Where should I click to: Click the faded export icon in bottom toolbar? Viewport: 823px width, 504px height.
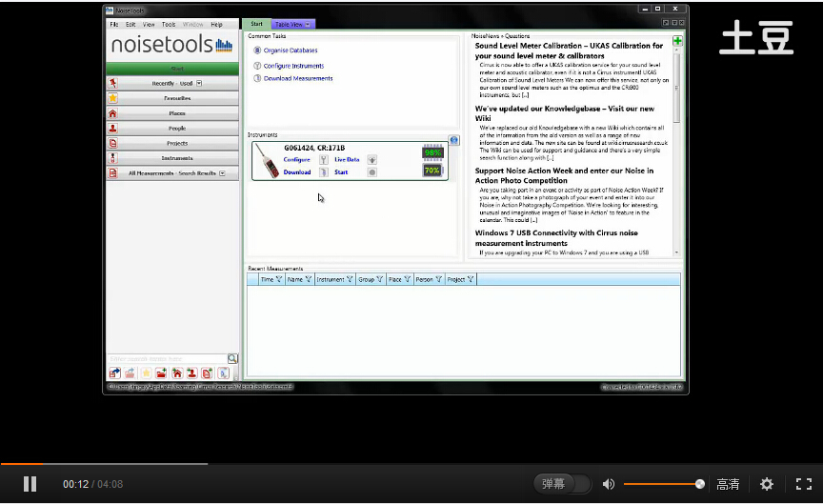[x=130, y=373]
